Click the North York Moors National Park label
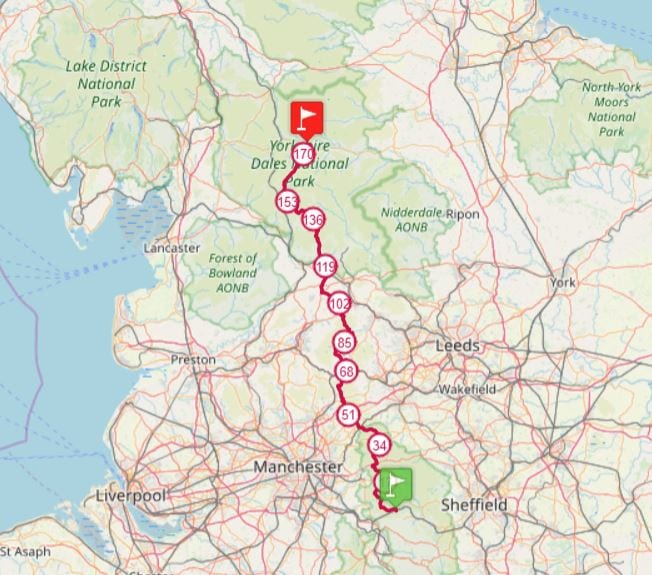Screen dimensions: 652x575 pos(611,109)
